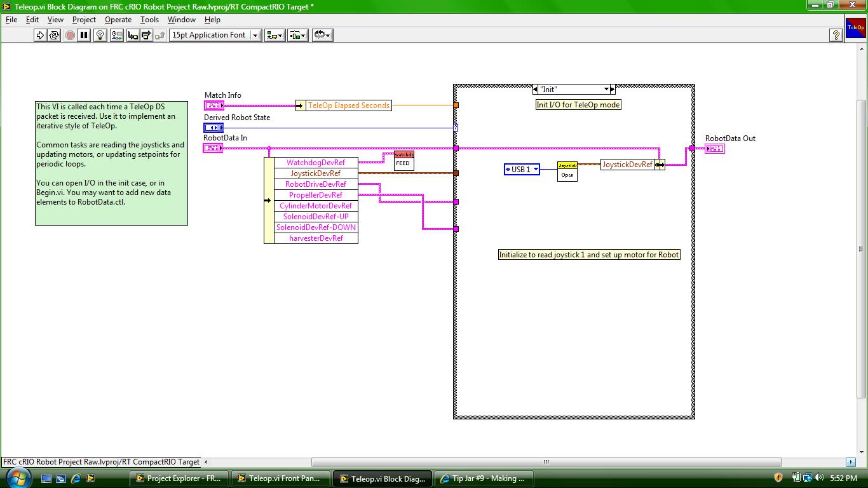Select WatchdogDevRef unbundle element

pyautogui.click(x=316, y=163)
